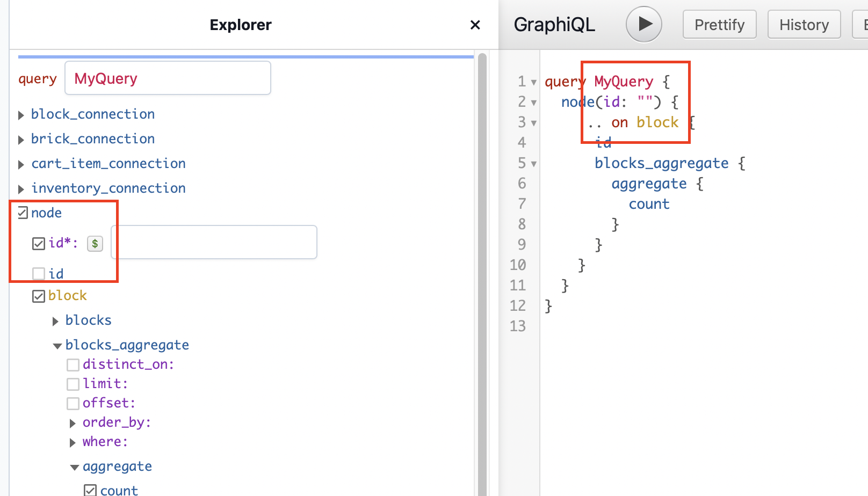
Task: Click the id argument value input
Action: 214,243
